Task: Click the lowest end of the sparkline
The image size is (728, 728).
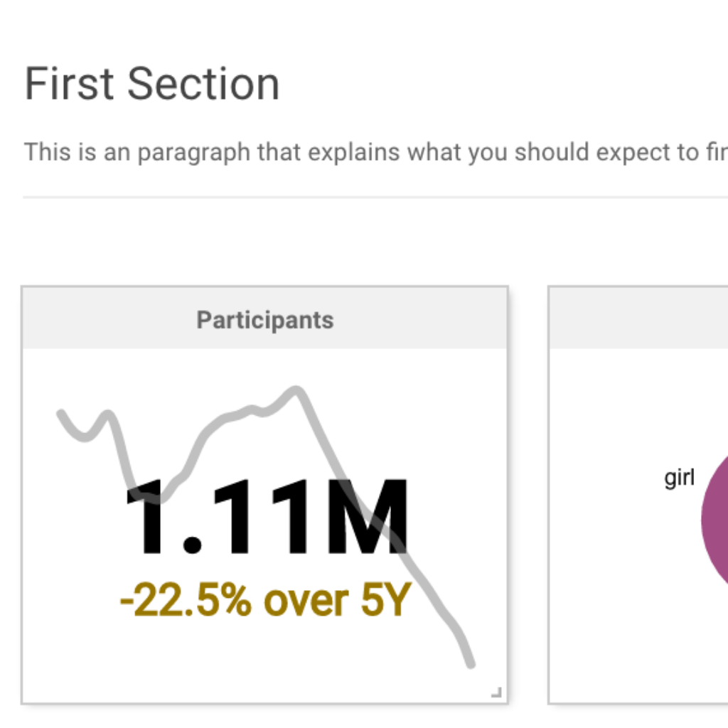Action: pos(470,665)
